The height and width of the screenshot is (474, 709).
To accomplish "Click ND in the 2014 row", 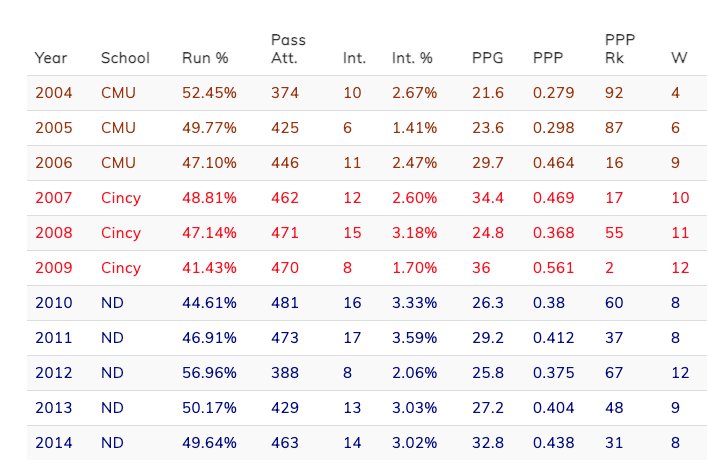I will [112, 443].
